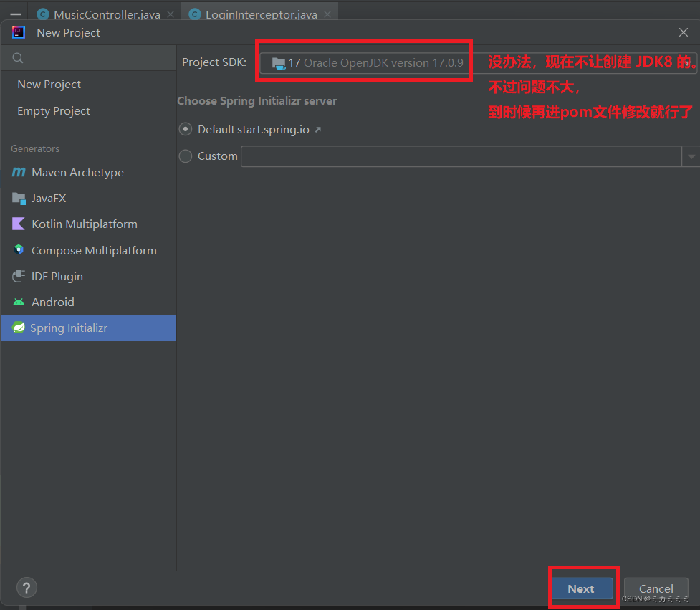Image resolution: width=700 pixels, height=610 pixels.
Task: Click the Spring leaf icon
Action: pyautogui.click(x=19, y=328)
